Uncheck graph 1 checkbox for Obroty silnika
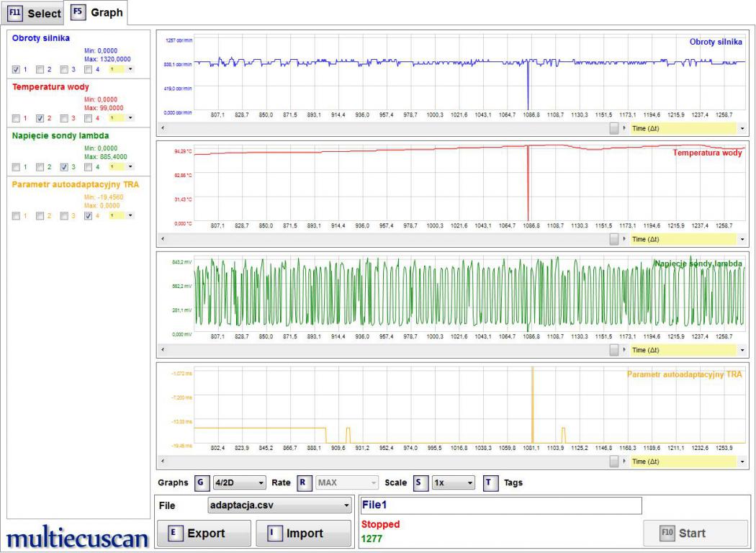Image resolution: width=756 pixels, height=553 pixels. pyautogui.click(x=17, y=70)
